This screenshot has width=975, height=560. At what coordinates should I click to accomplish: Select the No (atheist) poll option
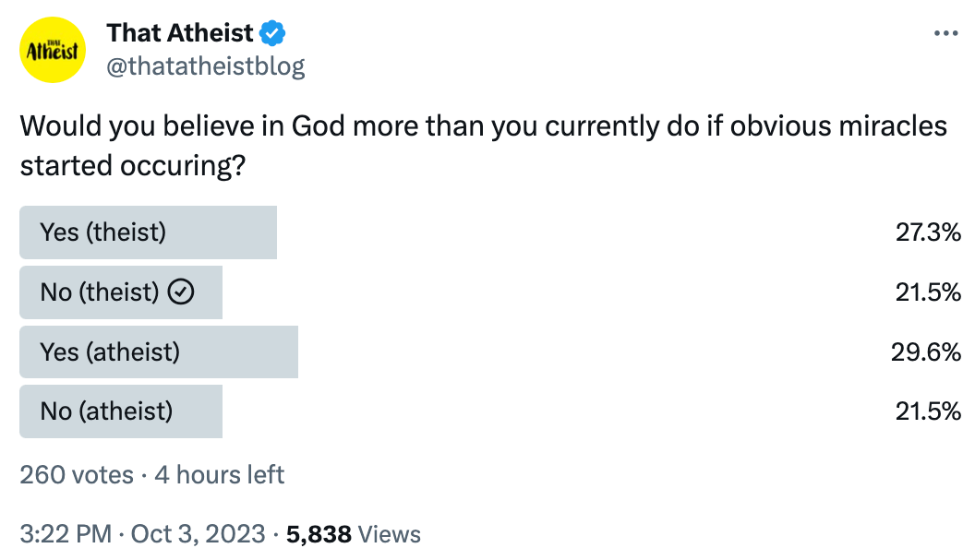pos(106,411)
